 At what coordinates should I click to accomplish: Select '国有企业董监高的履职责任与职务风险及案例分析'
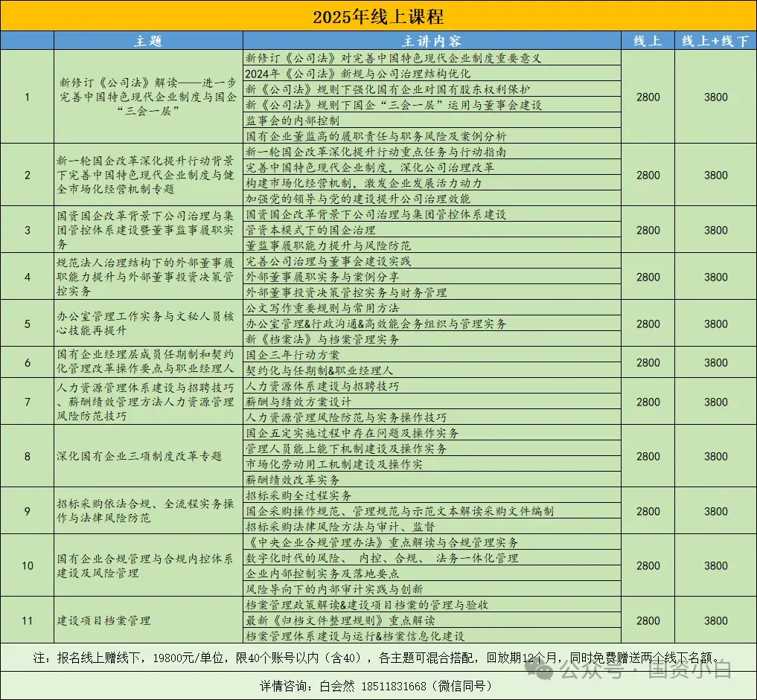(x=432, y=136)
